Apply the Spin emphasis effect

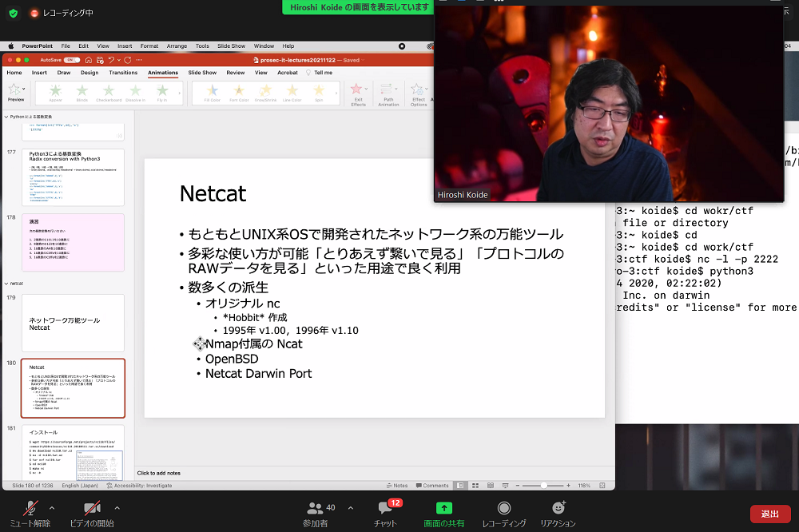point(319,93)
